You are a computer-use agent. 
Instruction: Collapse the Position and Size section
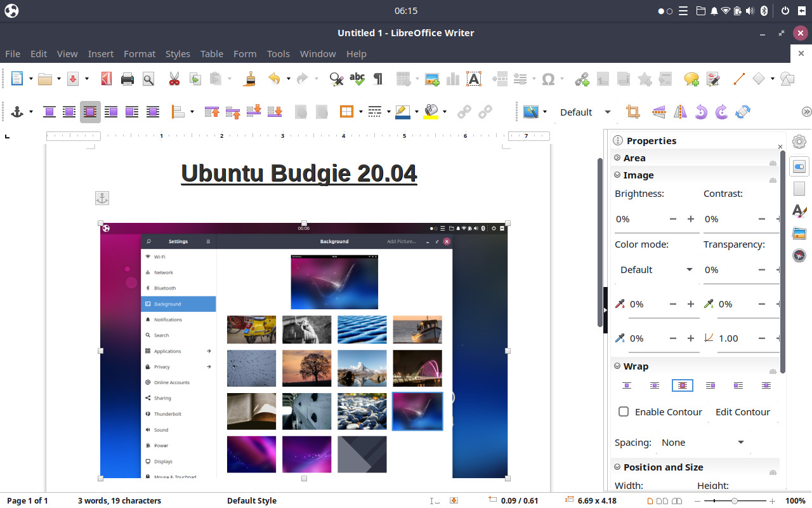(617, 467)
